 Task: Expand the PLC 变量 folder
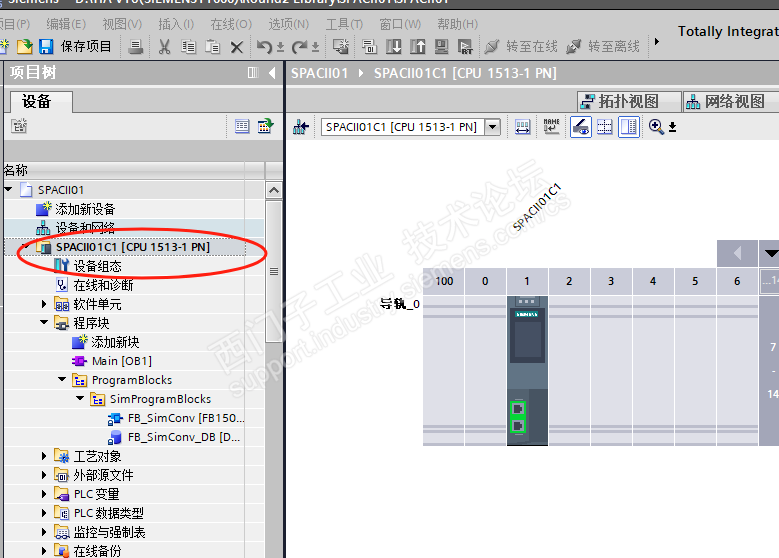(44, 494)
